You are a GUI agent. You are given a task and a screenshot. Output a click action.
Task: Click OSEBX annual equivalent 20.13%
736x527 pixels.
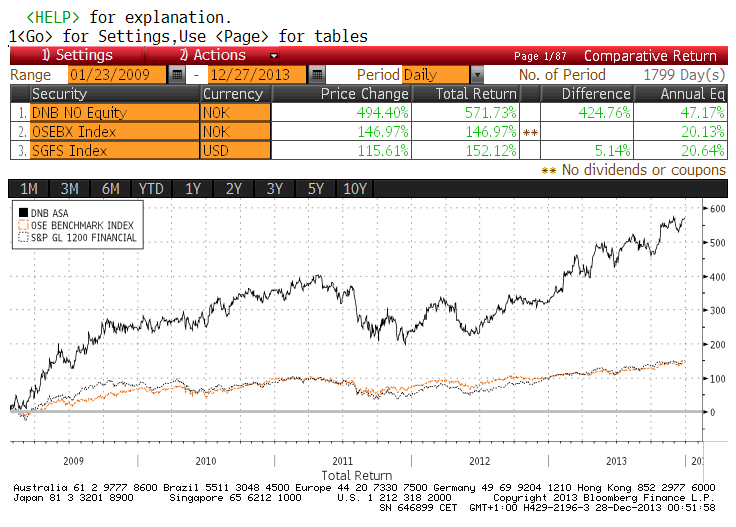coord(703,131)
